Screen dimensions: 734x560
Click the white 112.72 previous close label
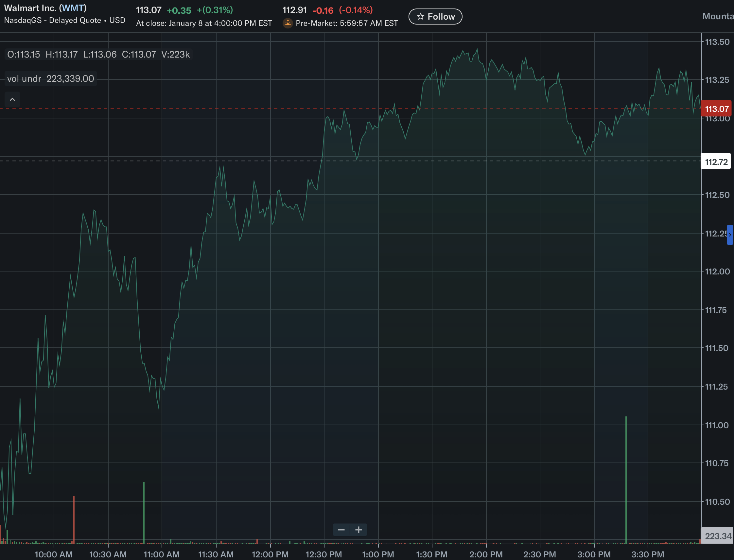[x=716, y=162]
